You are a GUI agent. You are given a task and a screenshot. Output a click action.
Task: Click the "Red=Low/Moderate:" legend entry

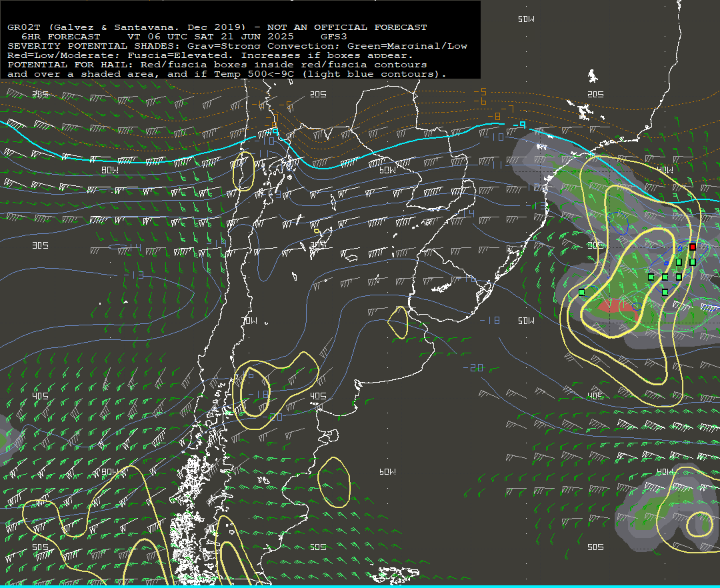[64, 55]
